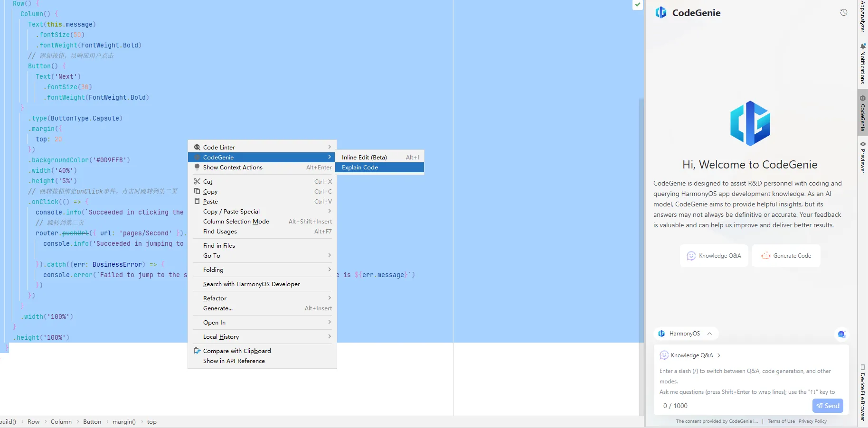Open the Knowledge Q&A mode selector in the input box
The width and height of the screenshot is (868, 428).
tap(690, 355)
